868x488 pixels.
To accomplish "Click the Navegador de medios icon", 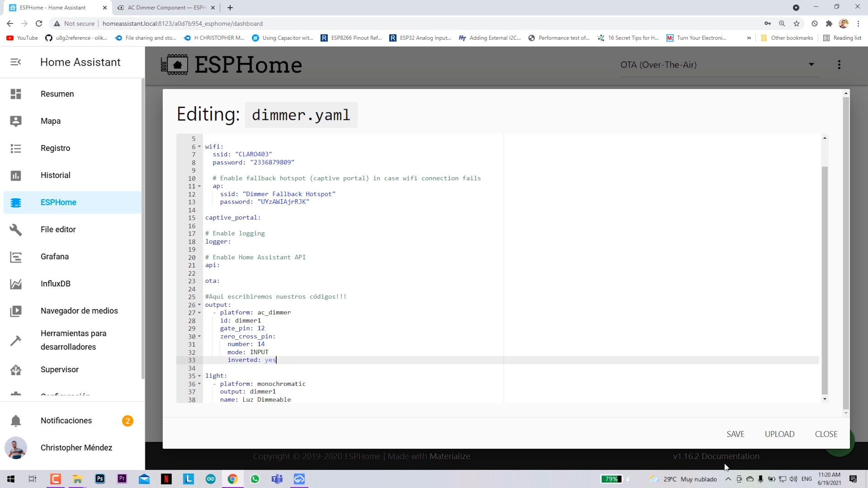I will pyautogui.click(x=16, y=311).
